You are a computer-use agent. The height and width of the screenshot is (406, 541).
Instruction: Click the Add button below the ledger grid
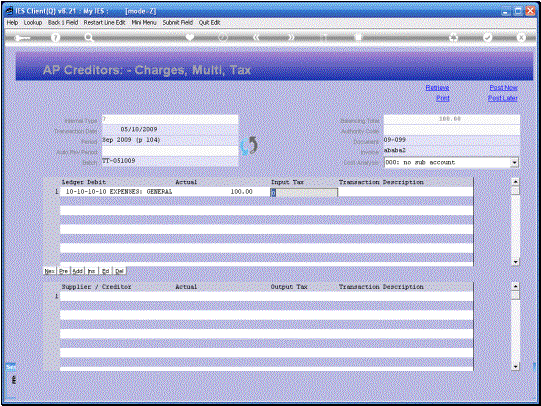click(x=78, y=271)
